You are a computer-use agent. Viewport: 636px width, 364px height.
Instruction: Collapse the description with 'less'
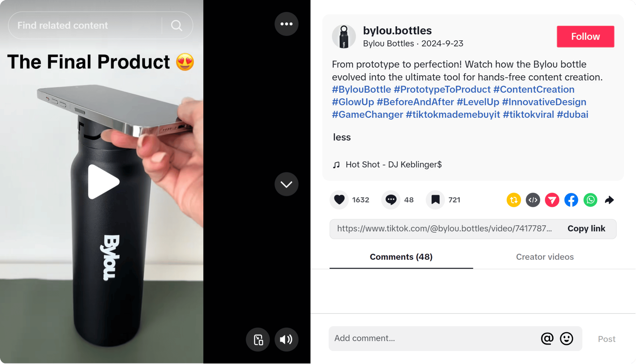[x=342, y=137]
